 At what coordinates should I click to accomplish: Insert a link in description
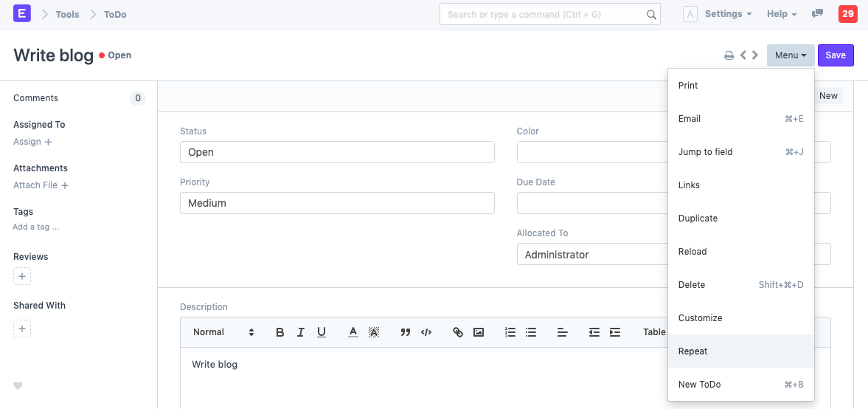click(457, 332)
